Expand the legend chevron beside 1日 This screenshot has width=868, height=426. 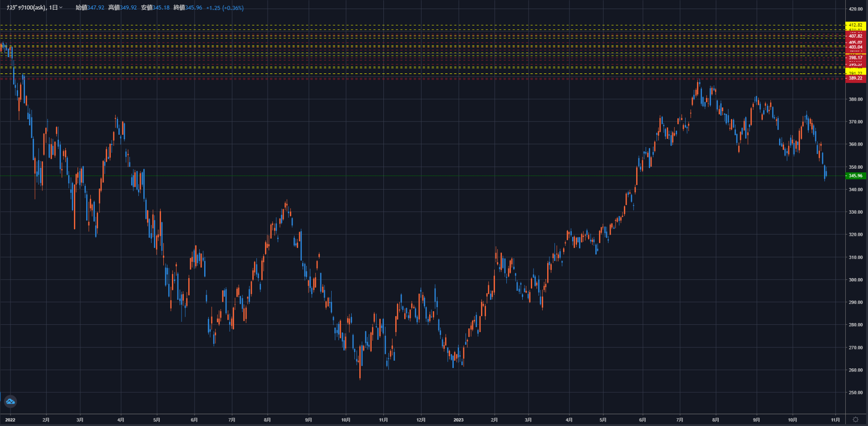coord(61,8)
